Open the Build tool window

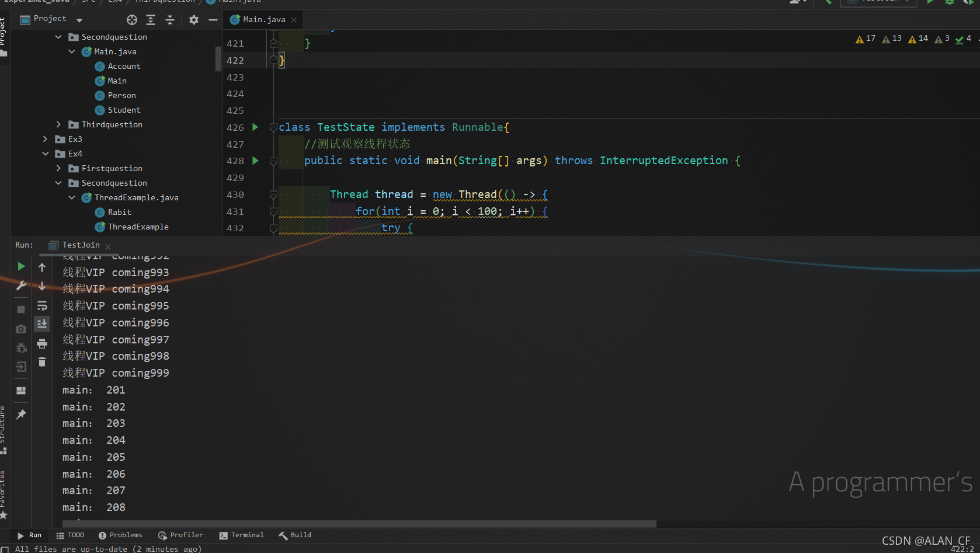click(x=295, y=535)
